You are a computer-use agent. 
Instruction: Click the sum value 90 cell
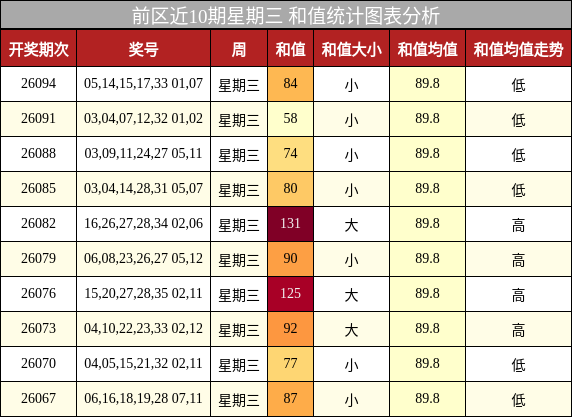click(290, 259)
